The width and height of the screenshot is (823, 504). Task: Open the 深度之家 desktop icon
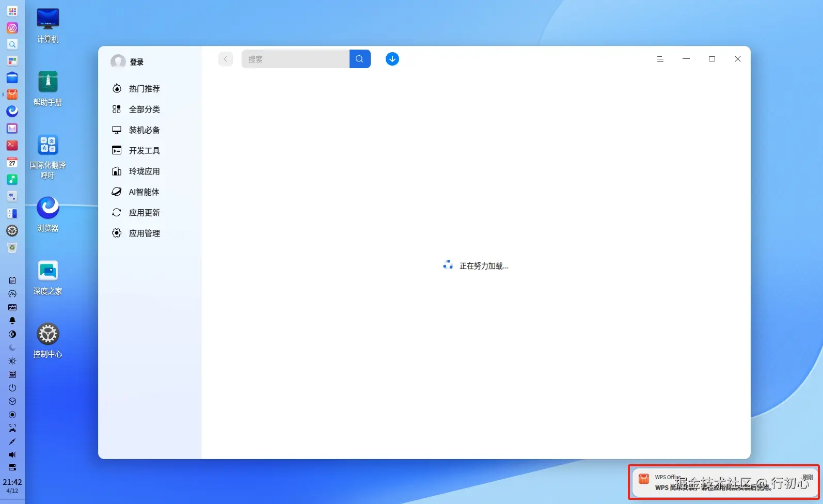pos(48,278)
